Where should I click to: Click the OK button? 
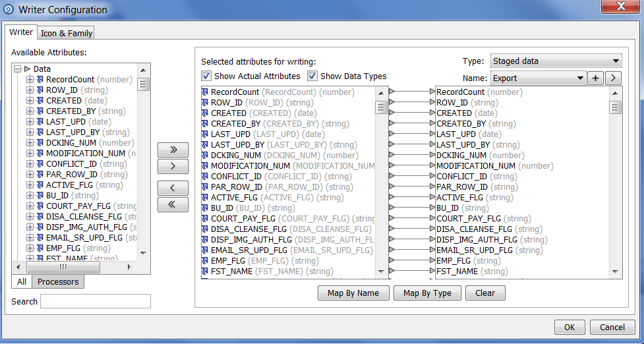570,327
